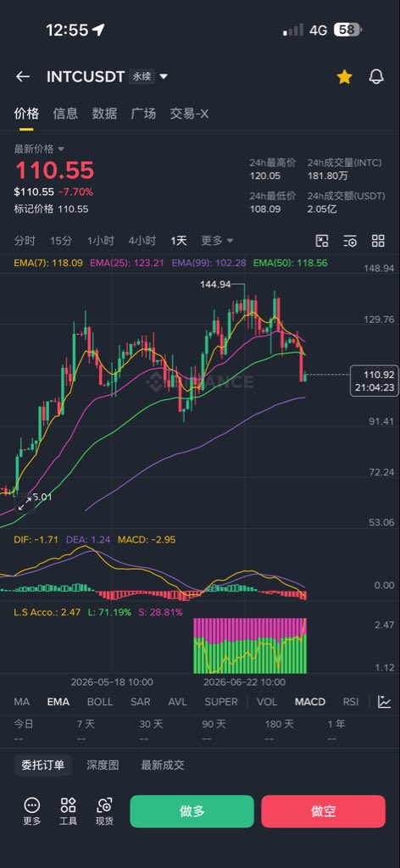Expand the 最新价格 dropdown
This screenshot has width=400, height=868.
pos(39,149)
